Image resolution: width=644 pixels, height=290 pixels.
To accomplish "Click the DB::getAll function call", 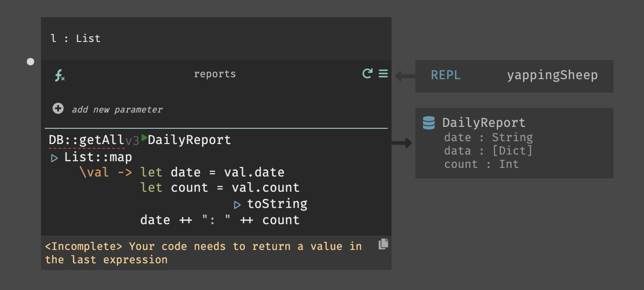I will (86, 140).
